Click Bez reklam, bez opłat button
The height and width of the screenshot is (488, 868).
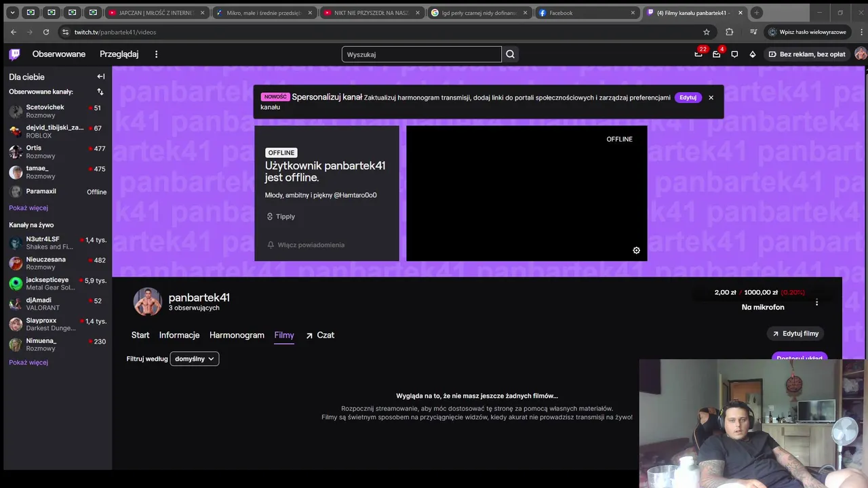click(x=806, y=54)
